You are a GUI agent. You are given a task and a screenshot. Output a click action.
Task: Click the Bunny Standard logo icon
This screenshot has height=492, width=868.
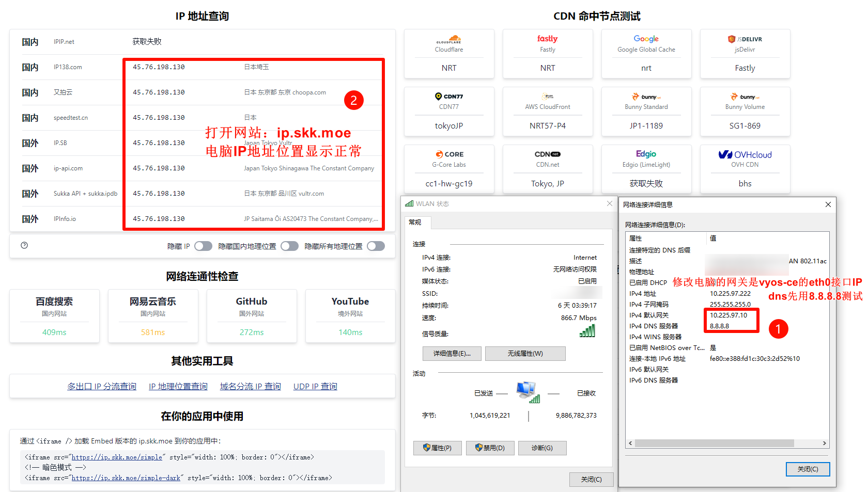(x=646, y=97)
